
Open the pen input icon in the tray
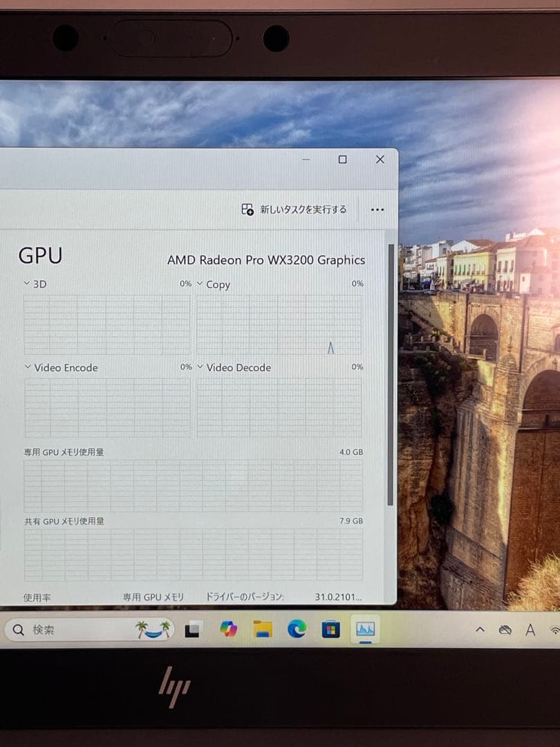[506, 630]
